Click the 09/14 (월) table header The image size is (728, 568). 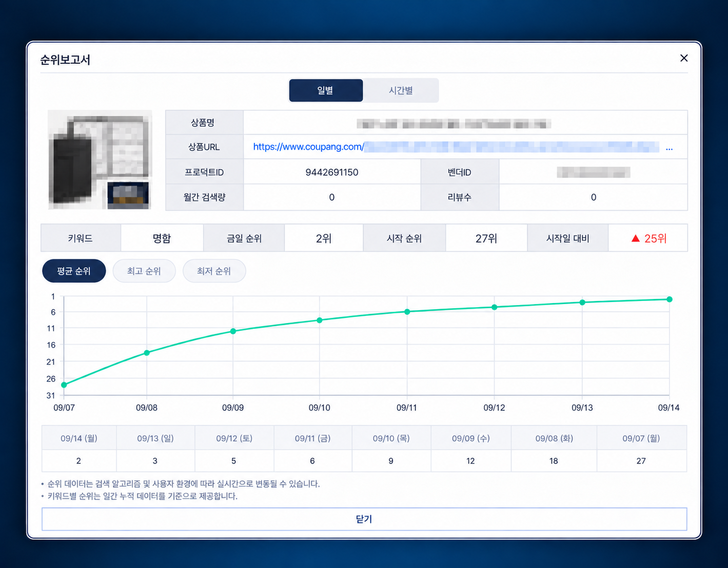(79, 438)
